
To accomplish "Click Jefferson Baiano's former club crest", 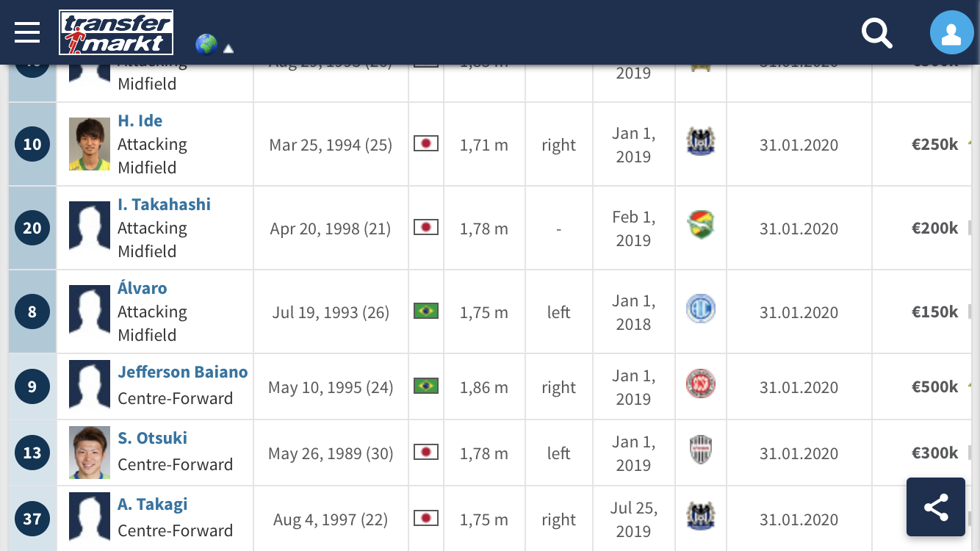I will (701, 383).
